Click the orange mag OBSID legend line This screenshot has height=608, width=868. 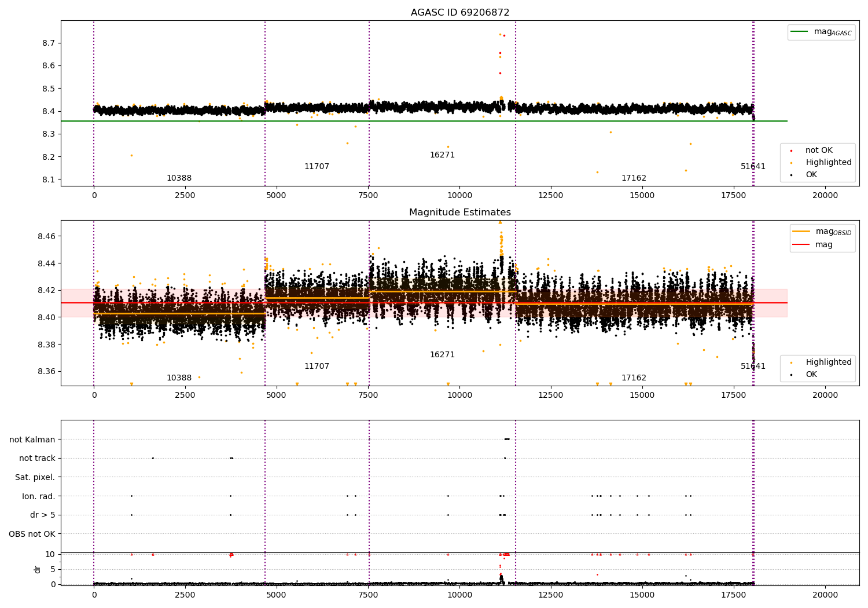point(801,231)
